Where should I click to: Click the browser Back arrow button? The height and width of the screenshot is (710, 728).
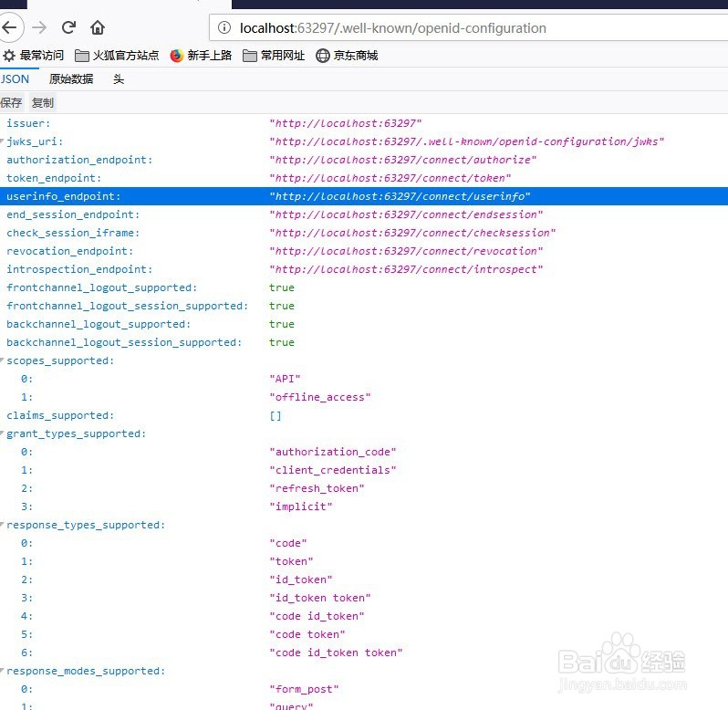10,27
